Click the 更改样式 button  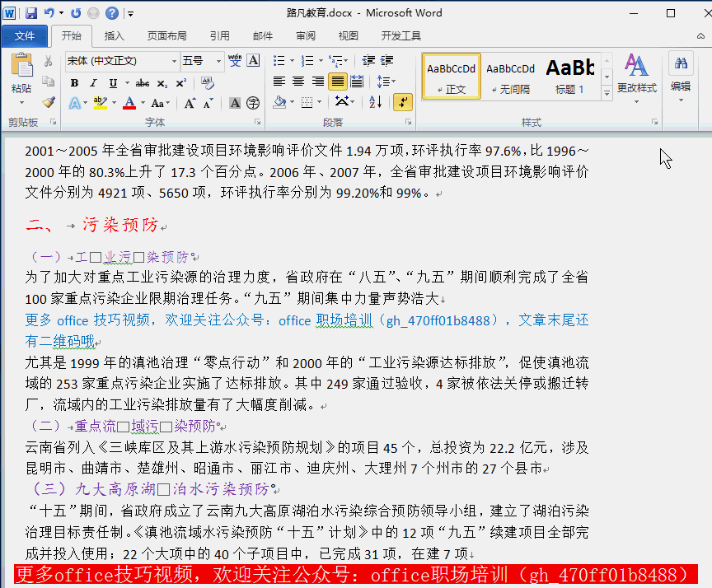pos(636,74)
